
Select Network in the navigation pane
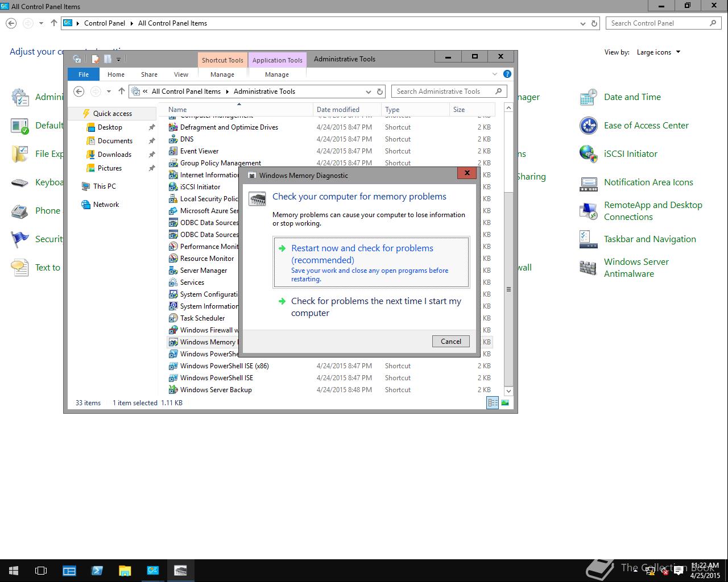tap(106, 205)
